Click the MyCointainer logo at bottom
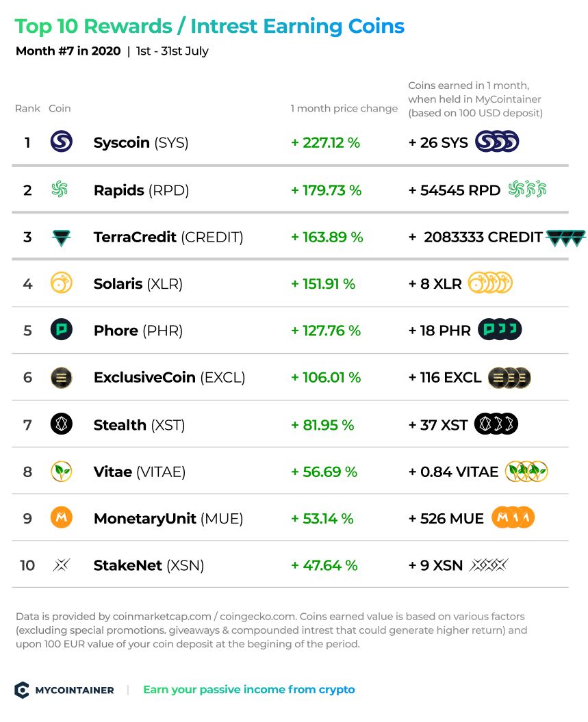 coord(64,690)
